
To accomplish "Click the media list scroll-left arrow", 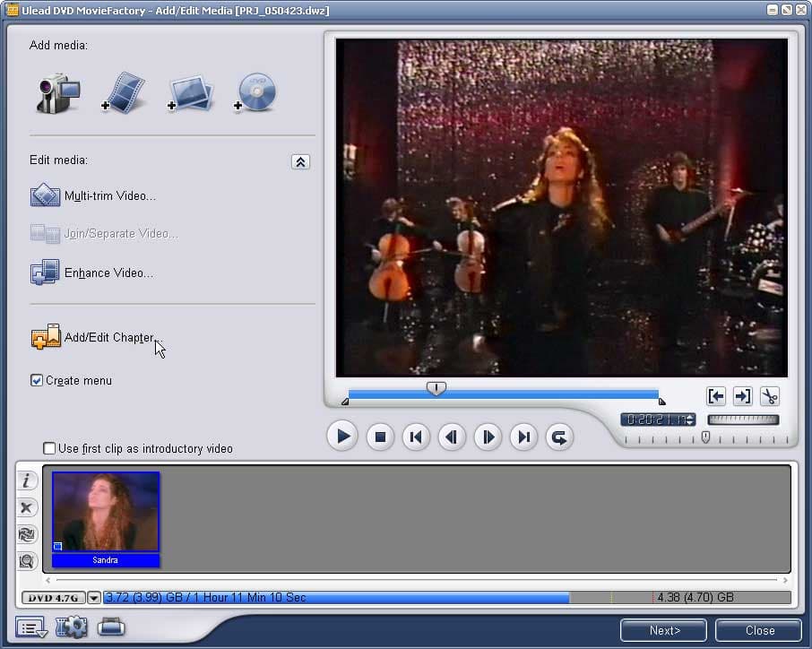I will (48, 581).
